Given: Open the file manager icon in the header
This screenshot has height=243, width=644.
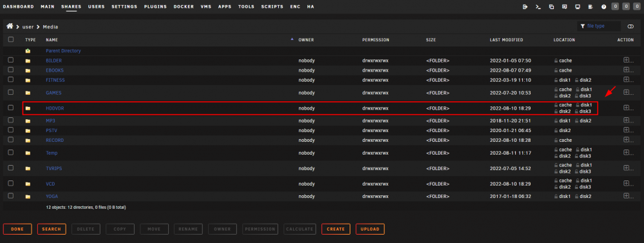Looking at the screenshot, I should [551, 7].
